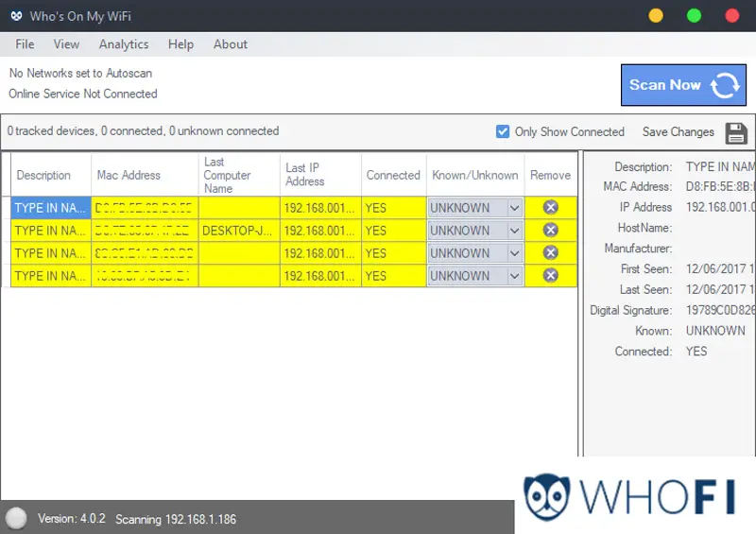Screen dimensions: 756x534
Task: Sort by the Description column header
Action: (51, 175)
